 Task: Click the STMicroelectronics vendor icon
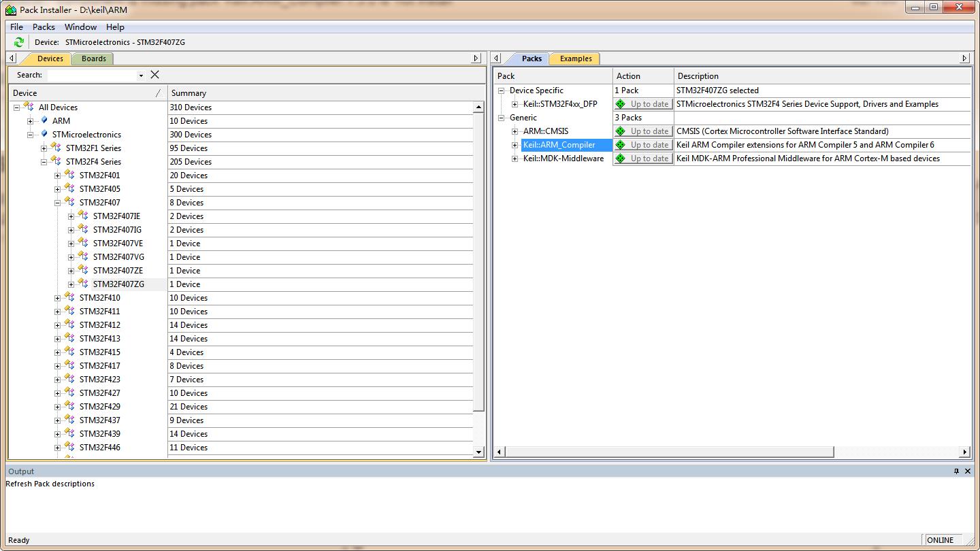(44, 134)
